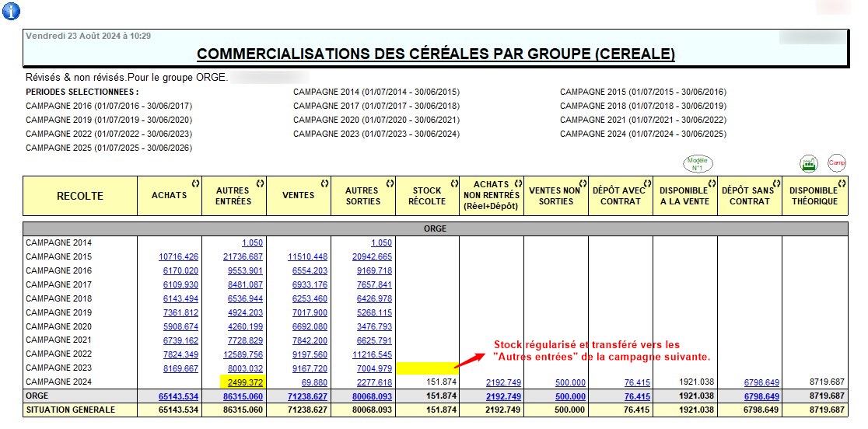Screen dimensions: 868x429
Task: Click the small icon in ACHATS header corner
Action: pos(196,183)
